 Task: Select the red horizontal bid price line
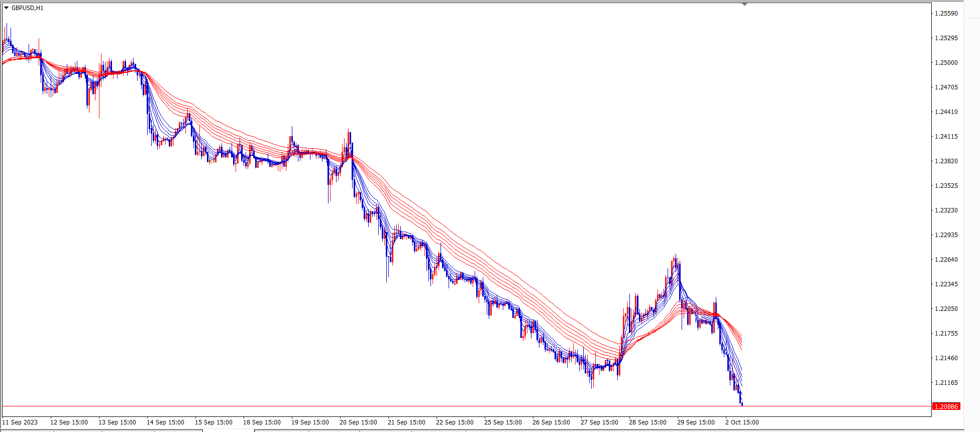(x=452, y=406)
